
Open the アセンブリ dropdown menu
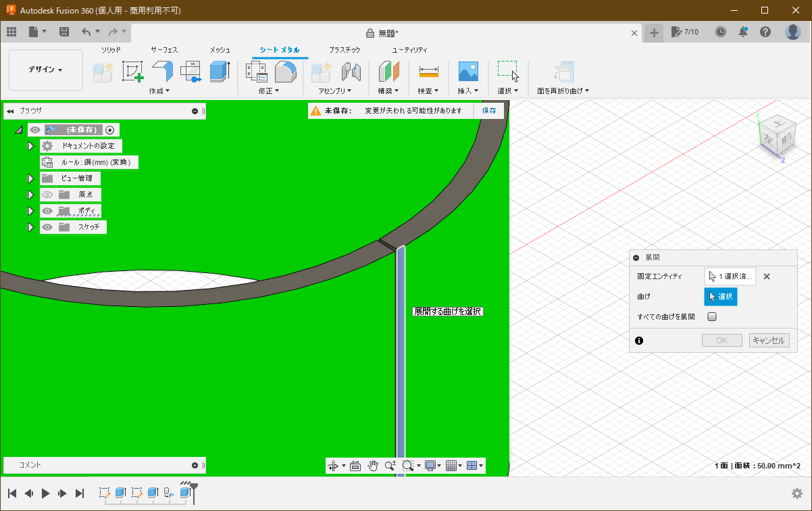tap(336, 91)
